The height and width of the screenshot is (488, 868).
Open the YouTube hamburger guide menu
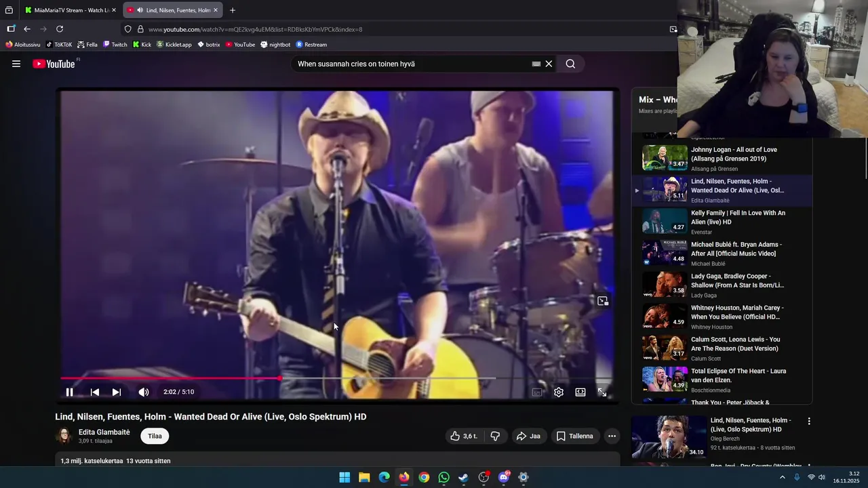(16, 64)
